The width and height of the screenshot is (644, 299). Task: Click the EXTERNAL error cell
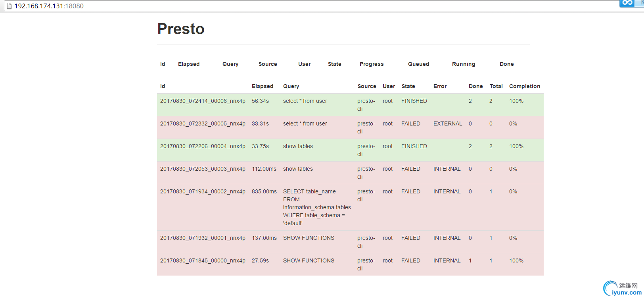pyautogui.click(x=448, y=123)
